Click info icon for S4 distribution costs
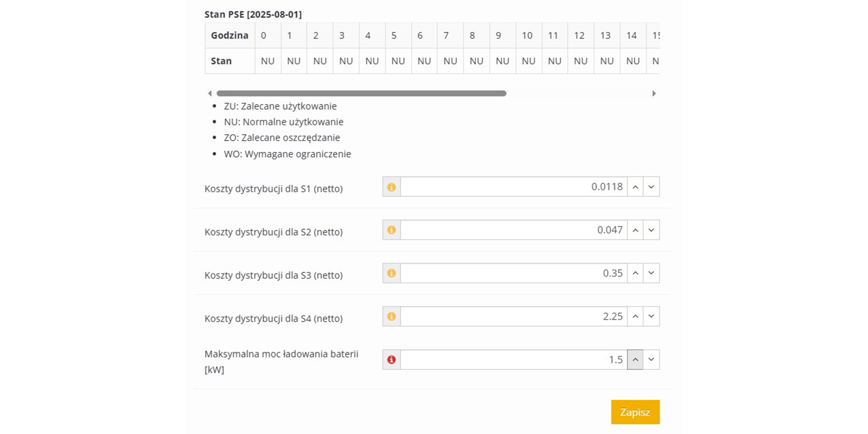Screen dimensions: 868x434 tap(391, 316)
